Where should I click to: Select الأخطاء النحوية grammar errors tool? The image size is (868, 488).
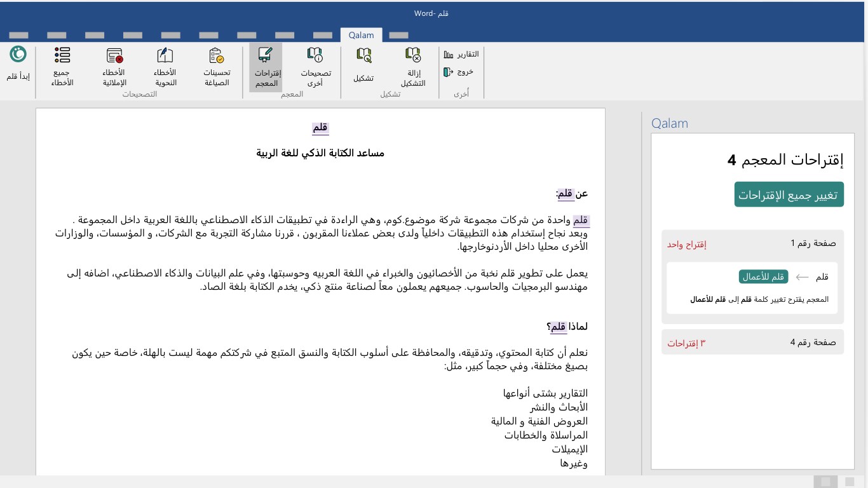pyautogui.click(x=165, y=67)
